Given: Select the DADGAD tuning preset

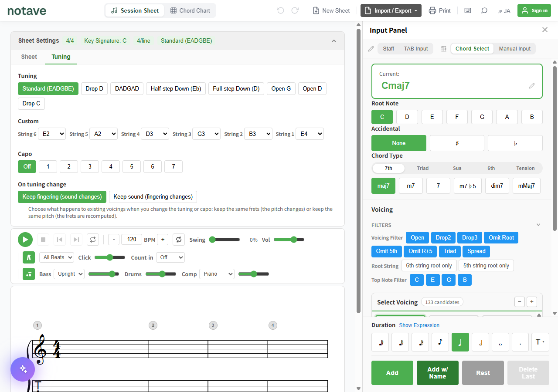Looking at the screenshot, I should pos(127,88).
